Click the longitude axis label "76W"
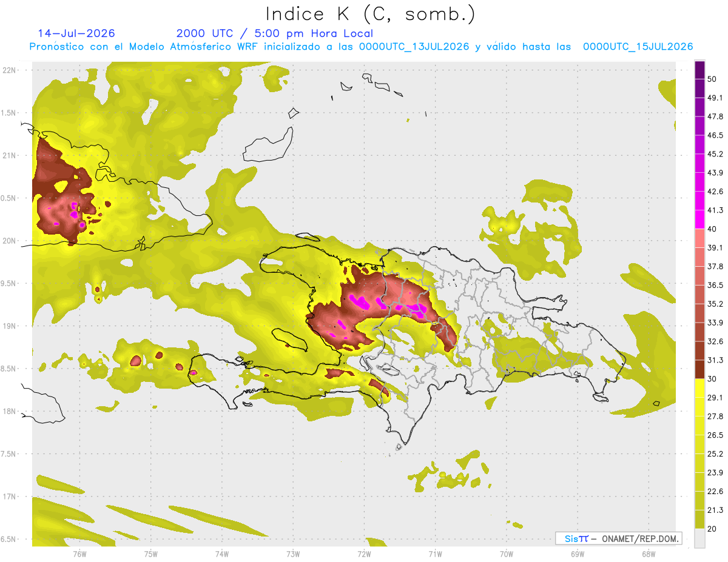The height and width of the screenshot is (562, 728). 80,554
